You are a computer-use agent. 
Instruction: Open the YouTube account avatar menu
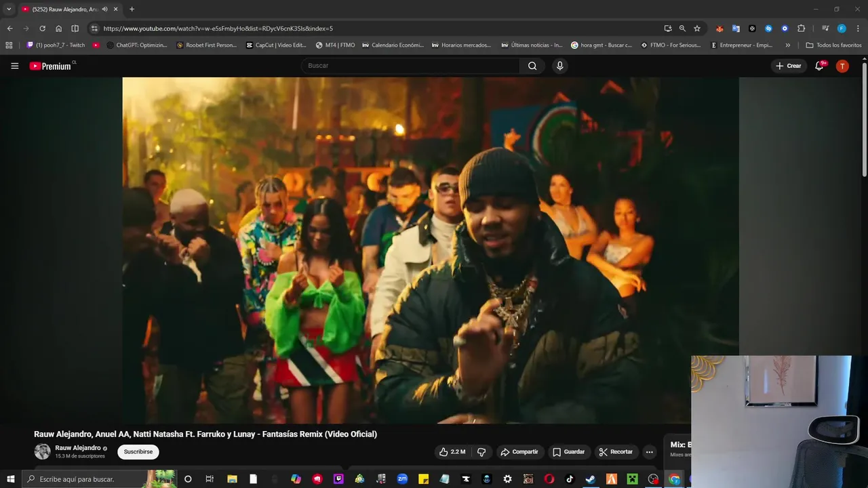(842, 66)
